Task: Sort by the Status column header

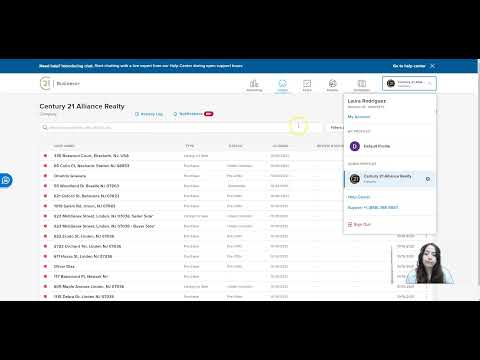Action: [x=235, y=146]
